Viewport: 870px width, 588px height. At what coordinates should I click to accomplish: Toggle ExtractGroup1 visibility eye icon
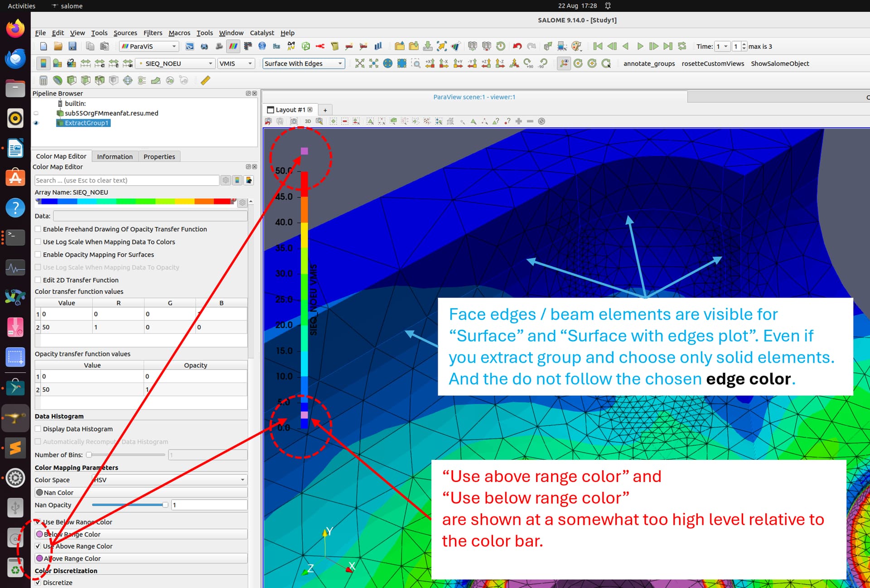point(36,123)
